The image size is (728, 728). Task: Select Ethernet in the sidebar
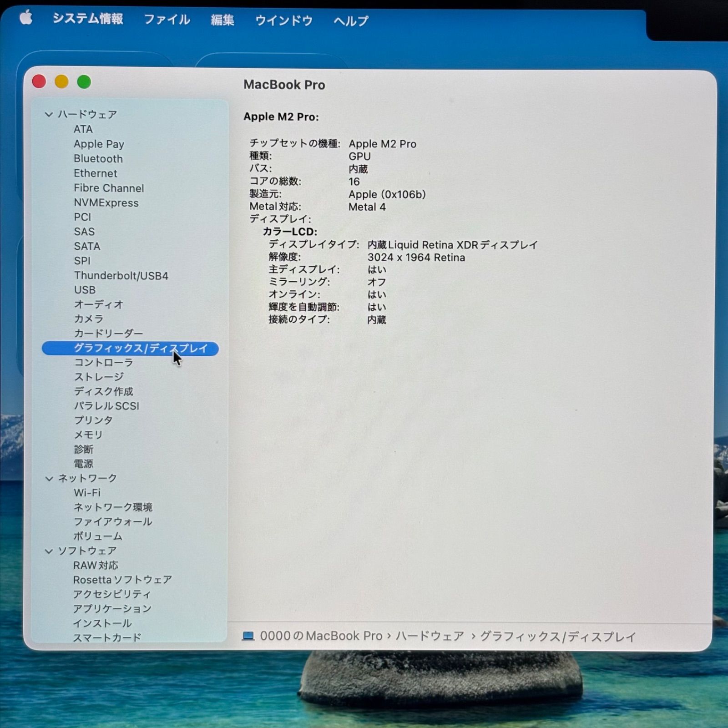coord(96,173)
